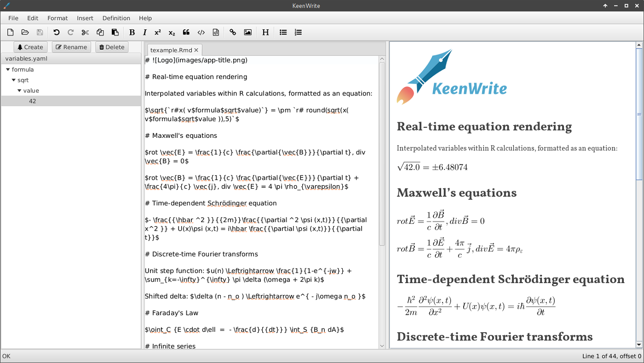
Task: Rename the selected variable
Action: click(x=71, y=46)
